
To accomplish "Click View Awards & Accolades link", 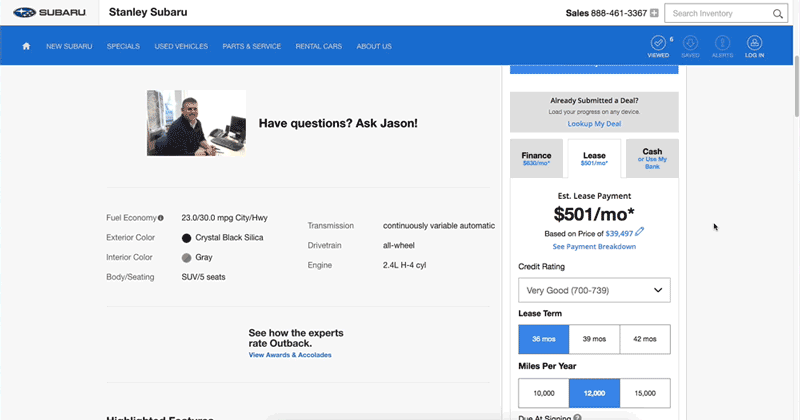I will point(290,355).
